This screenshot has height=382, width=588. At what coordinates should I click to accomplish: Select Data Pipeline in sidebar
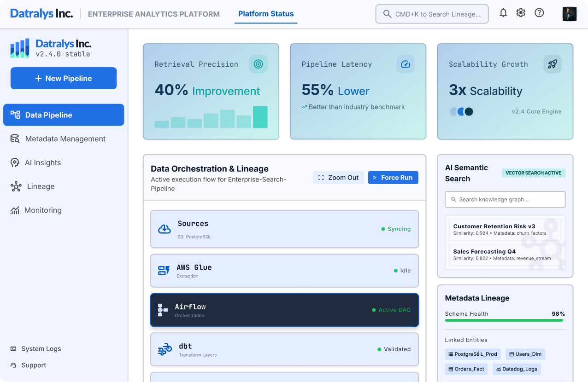point(64,115)
